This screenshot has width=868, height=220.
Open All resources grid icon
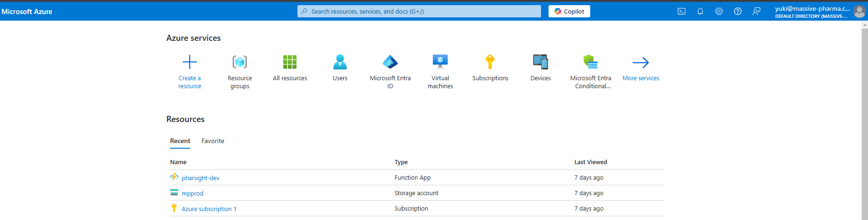(289, 62)
